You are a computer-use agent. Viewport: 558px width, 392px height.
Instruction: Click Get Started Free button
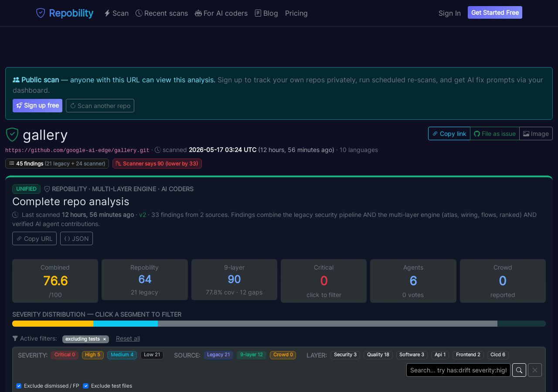(495, 13)
